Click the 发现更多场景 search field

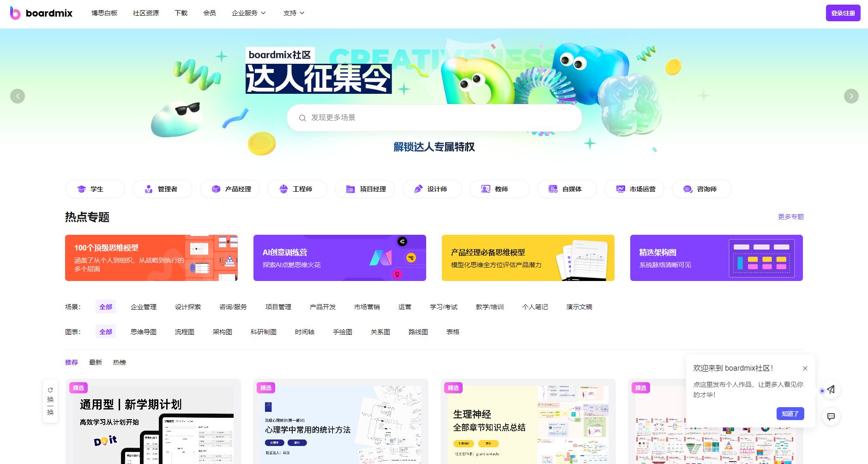pos(434,118)
